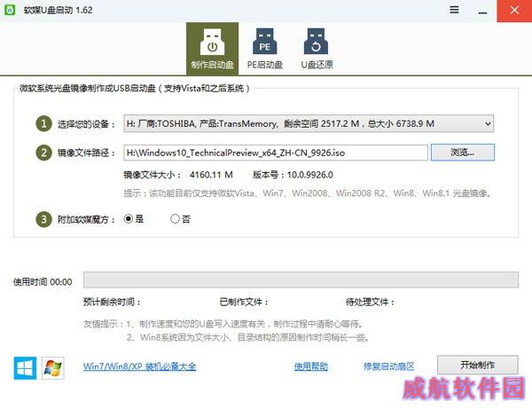532x409 pixels.
Task: Click the 待处理文件 label
Action: (370, 302)
